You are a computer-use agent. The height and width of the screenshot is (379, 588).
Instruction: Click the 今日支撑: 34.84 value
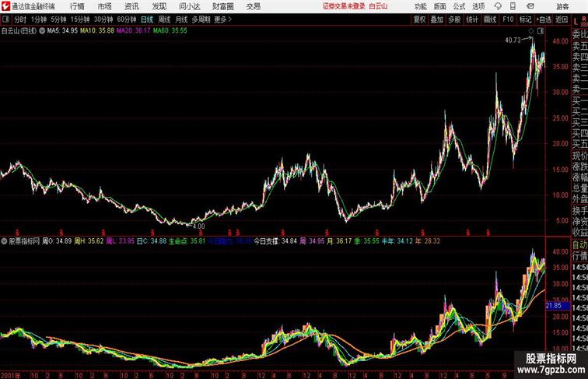tap(275, 241)
